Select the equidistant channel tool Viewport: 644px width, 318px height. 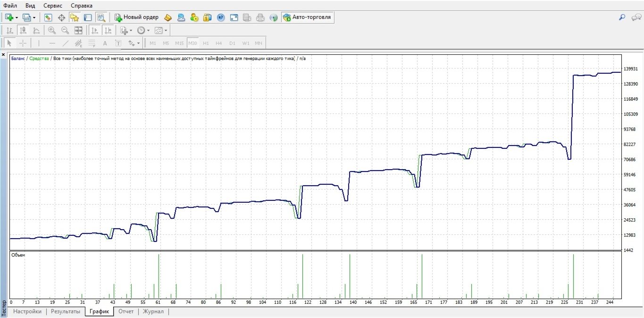78,43
